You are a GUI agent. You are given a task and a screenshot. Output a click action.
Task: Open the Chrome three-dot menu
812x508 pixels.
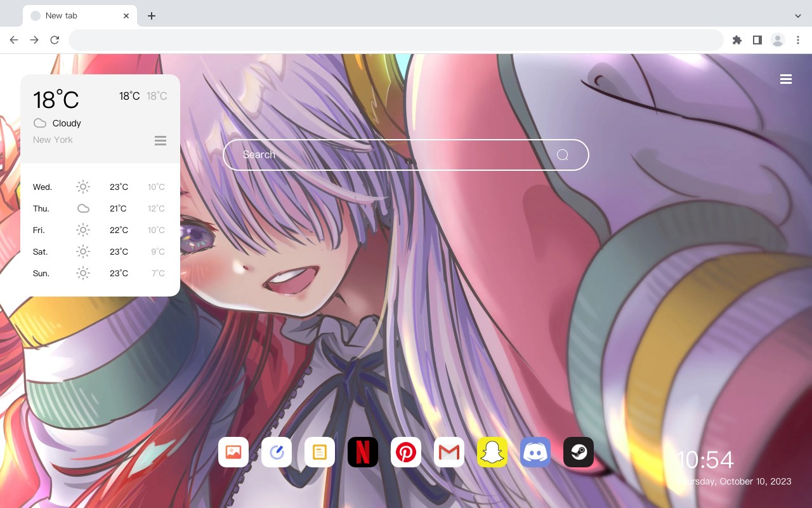798,40
